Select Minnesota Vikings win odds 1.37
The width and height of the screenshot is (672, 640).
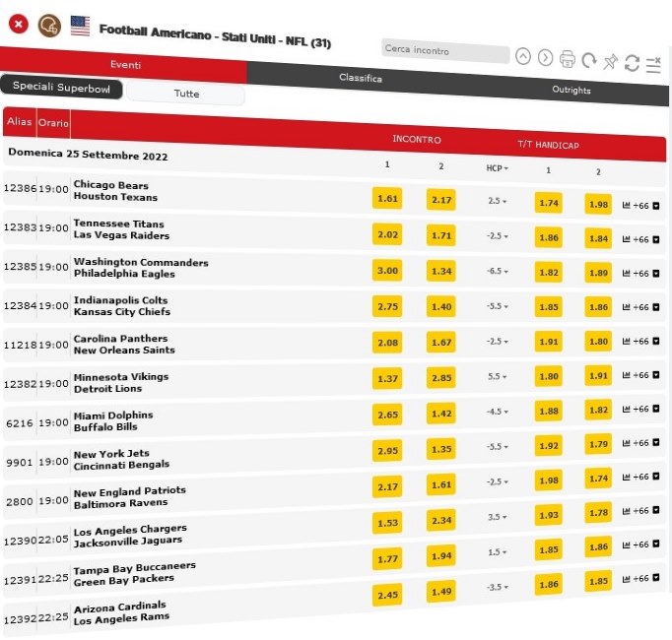coord(387,379)
